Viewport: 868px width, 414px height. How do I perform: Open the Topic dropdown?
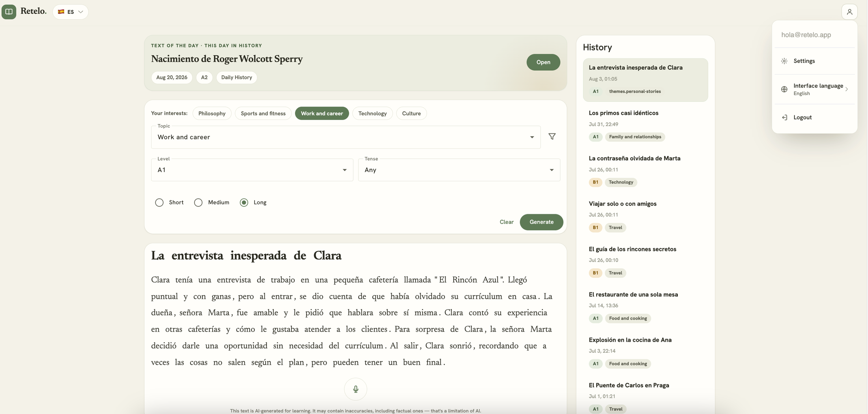[x=346, y=137]
